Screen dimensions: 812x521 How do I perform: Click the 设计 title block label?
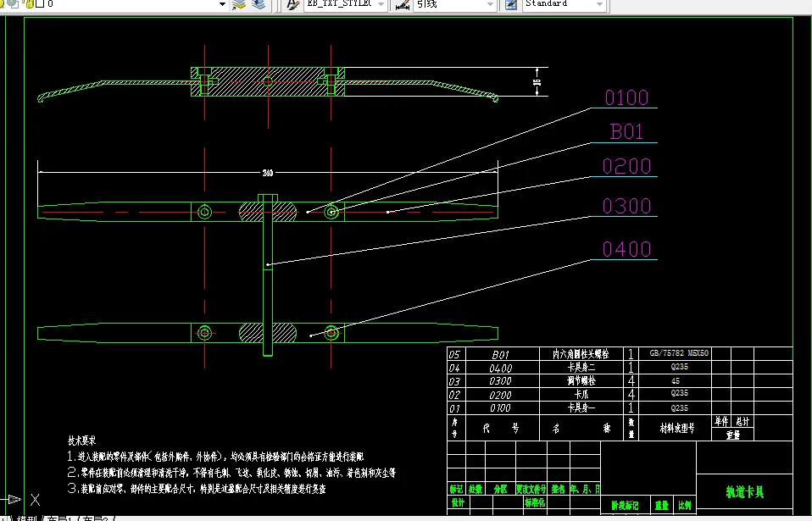coord(458,502)
